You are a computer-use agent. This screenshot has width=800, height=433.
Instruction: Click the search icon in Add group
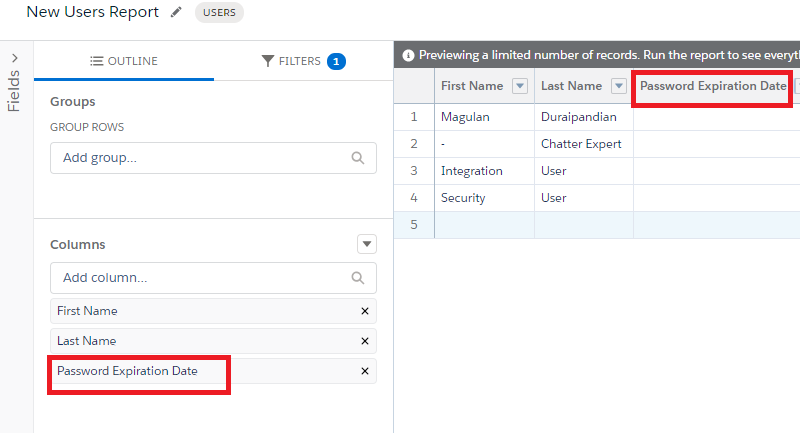coord(358,157)
